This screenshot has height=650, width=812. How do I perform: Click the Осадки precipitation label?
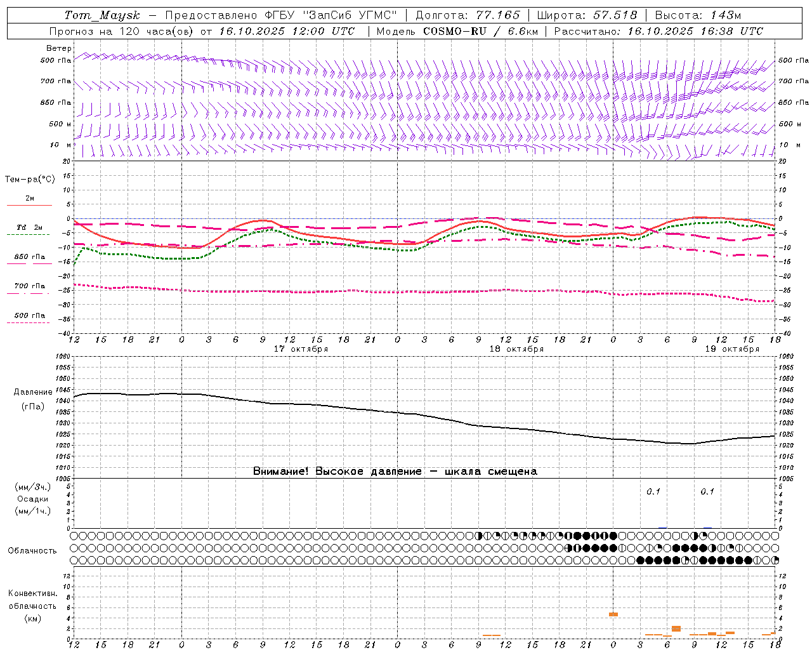click(33, 499)
